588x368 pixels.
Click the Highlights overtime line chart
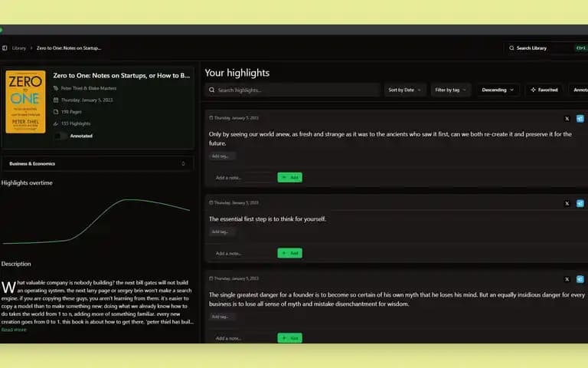(x=96, y=221)
